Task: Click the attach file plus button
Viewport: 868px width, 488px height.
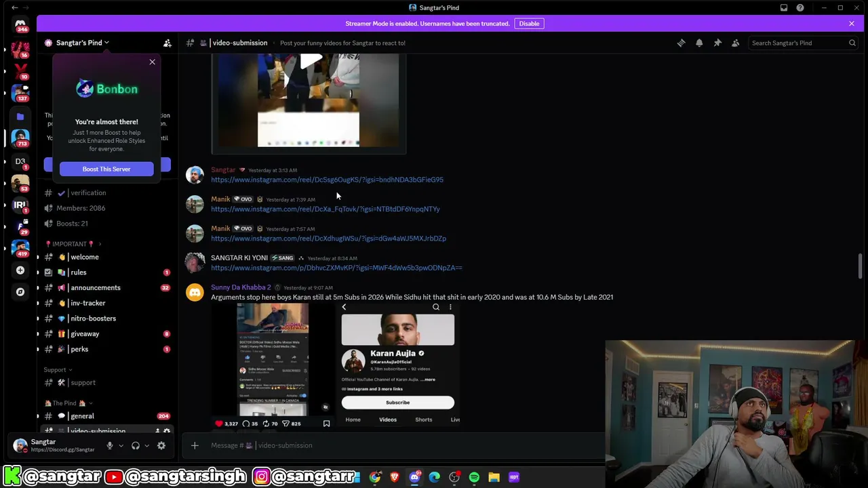Action: [195, 445]
